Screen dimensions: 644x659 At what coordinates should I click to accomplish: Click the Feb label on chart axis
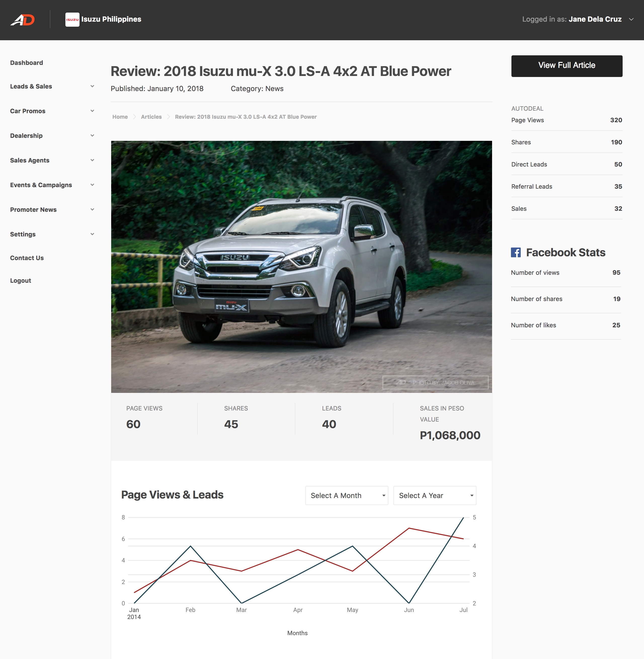coord(190,610)
